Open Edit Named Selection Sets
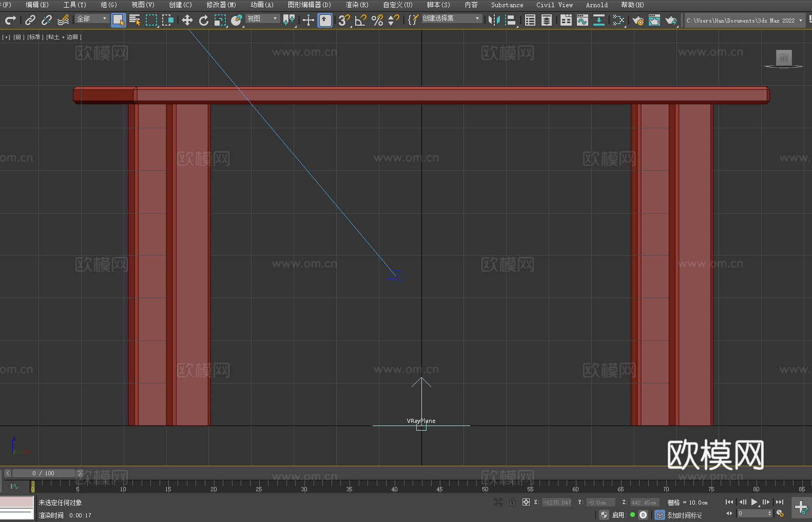The image size is (812, 522). [x=413, y=20]
